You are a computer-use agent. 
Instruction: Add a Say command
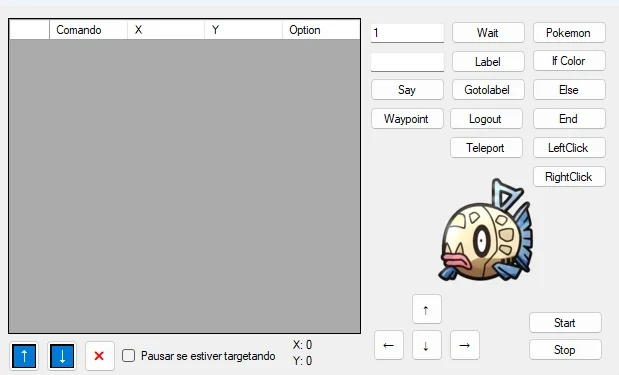click(407, 90)
